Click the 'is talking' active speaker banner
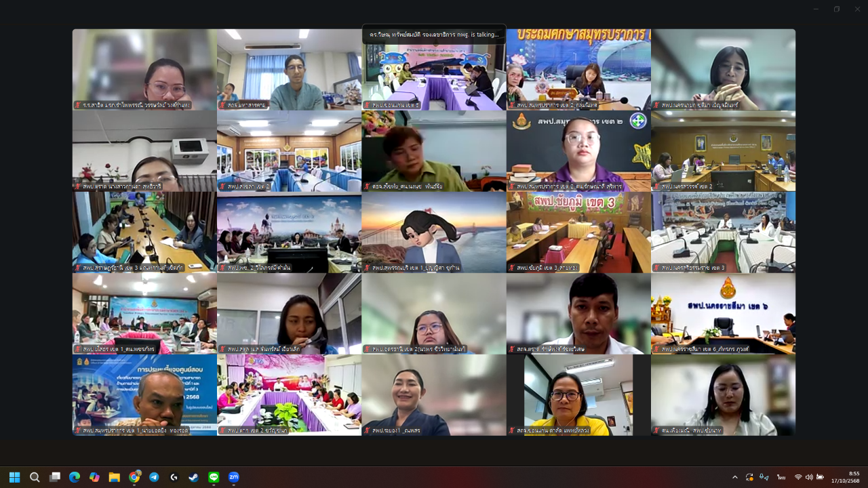 click(x=434, y=35)
